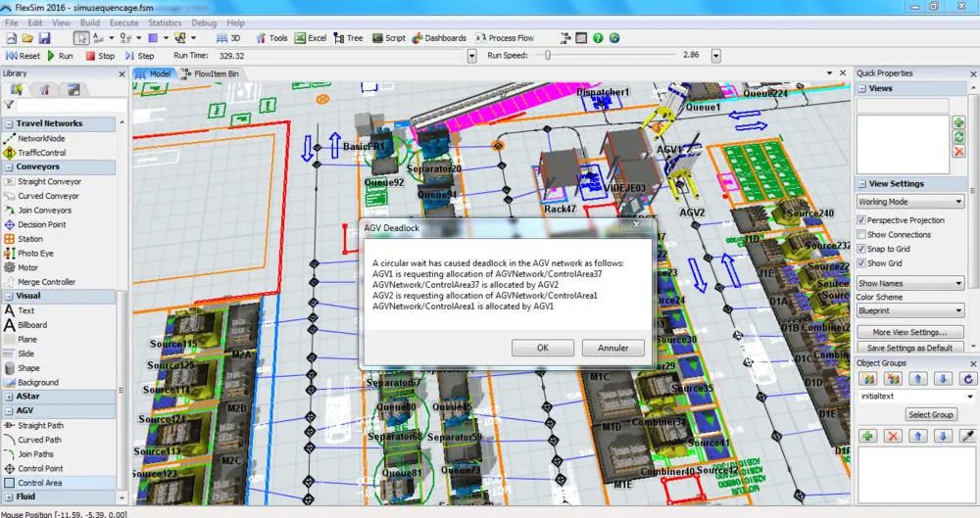Collapse the Conveyors library section
This screenshot has width=980, height=518.
(x=9, y=166)
